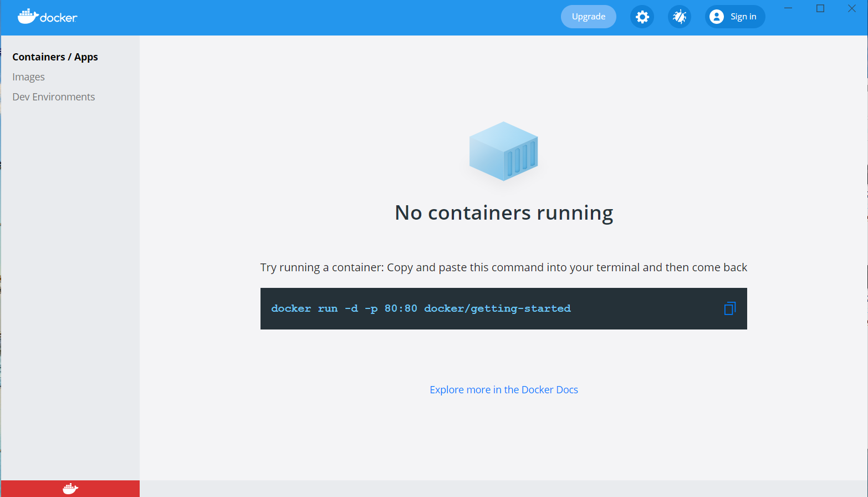The image size is (868, 497).
Task: Click the account avatar icon
Action: click(716, 17)
